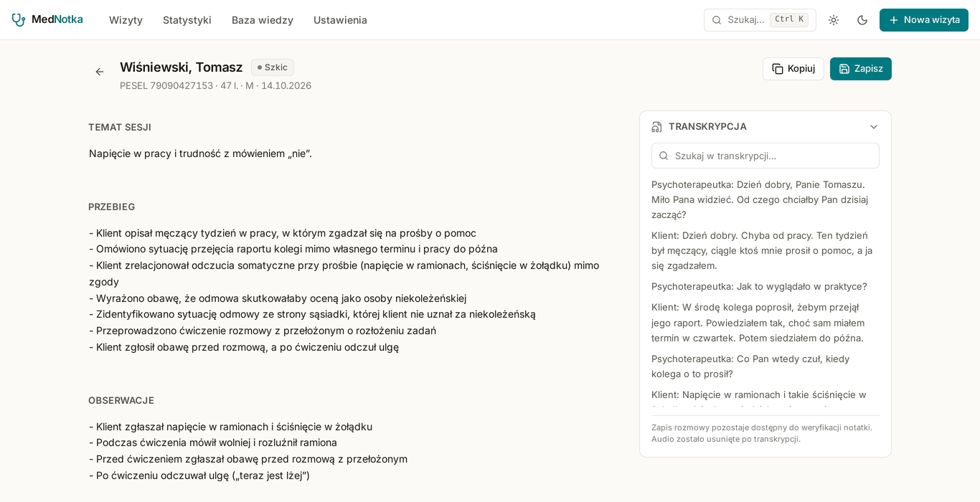Click line "Po ćwiczeniu odczuwał ulgę"

click(199, 475)
